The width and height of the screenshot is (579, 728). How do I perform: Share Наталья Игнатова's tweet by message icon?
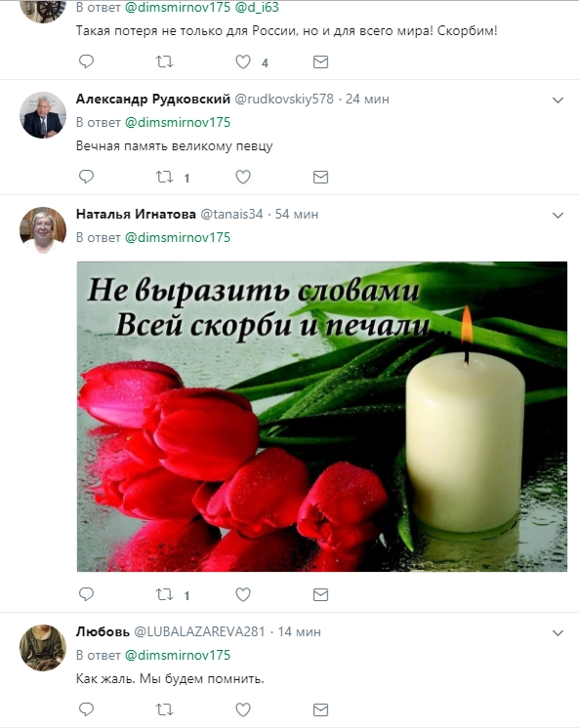tap(320, 594)
